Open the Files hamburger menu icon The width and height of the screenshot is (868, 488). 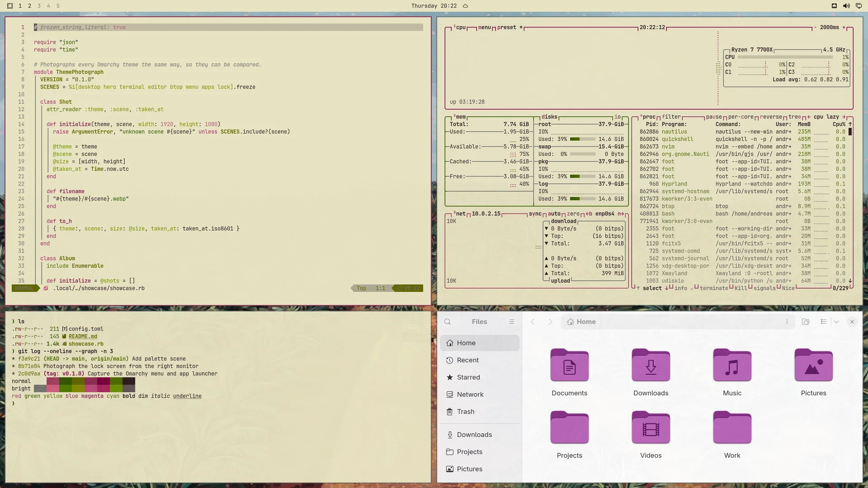point(511,322)
